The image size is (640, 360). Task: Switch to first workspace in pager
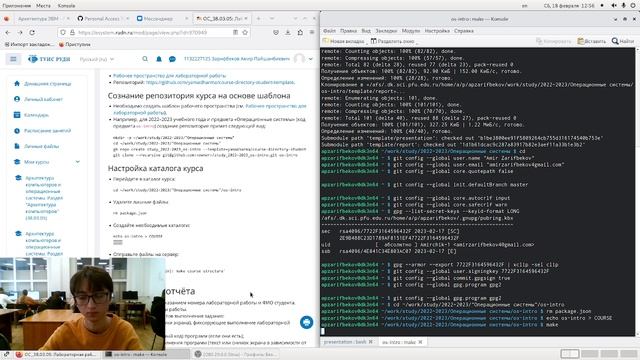pos(570,353)
